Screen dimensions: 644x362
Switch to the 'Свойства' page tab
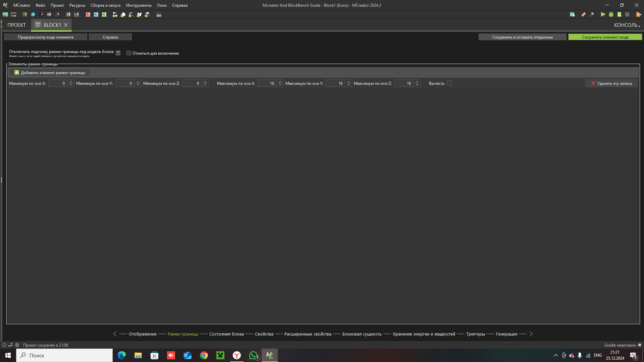264,334
